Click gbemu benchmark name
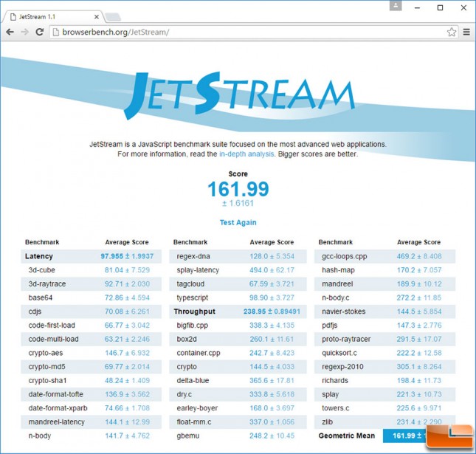This screenshot has height=454, width=476. [188, 436]
